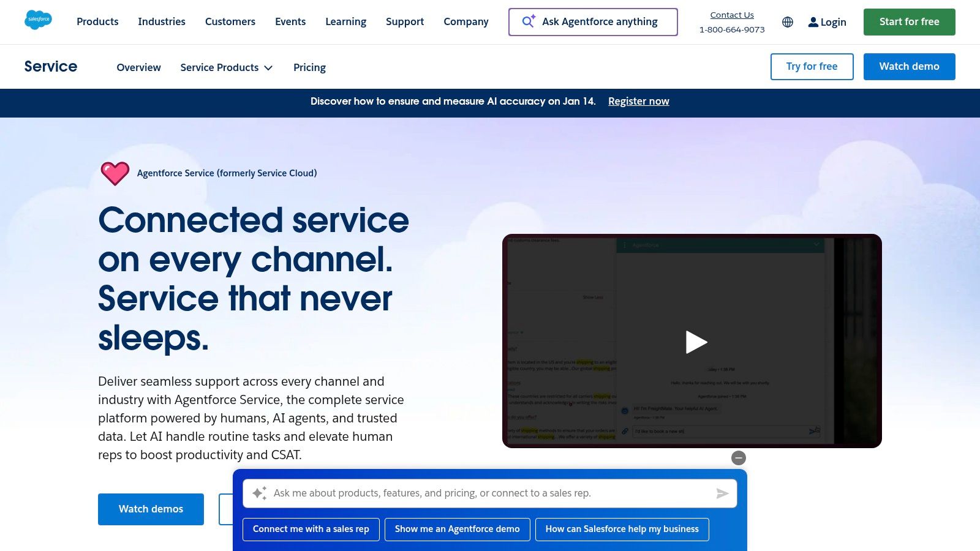Screen dimensions: 980x551
Task: Open the Events menu
Action: 290,21
